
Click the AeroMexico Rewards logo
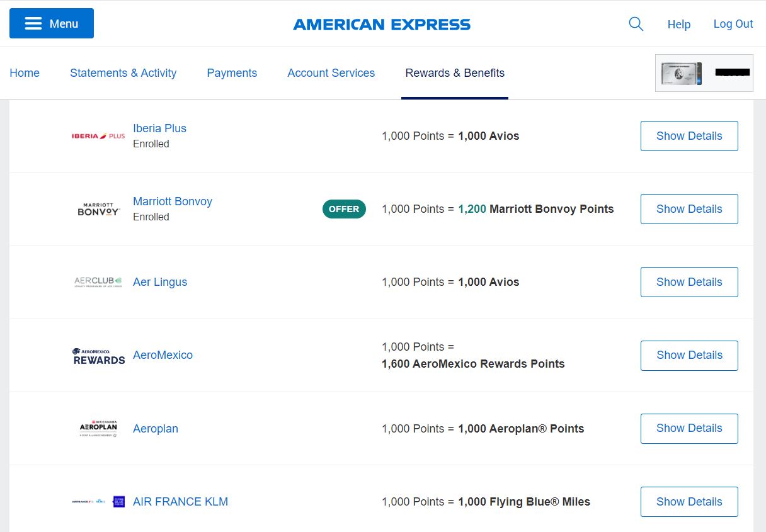98,356
